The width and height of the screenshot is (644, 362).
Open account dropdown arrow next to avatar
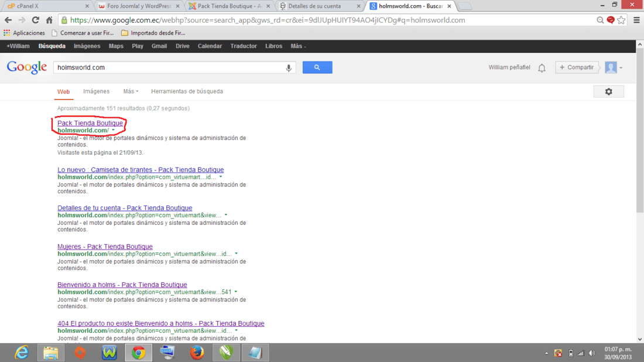[621, 68]
